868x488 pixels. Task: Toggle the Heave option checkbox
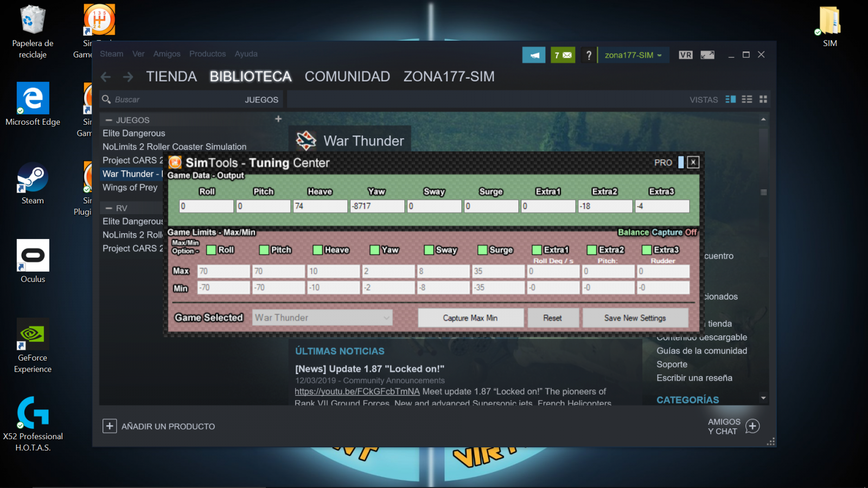tap(318, 249)
